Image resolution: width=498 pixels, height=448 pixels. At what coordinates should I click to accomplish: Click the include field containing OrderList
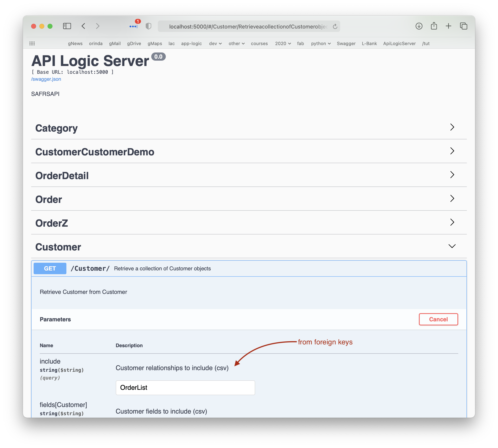pos(185,388)
